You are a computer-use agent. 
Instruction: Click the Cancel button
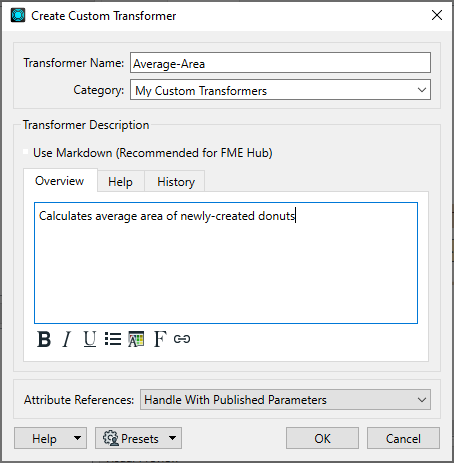pyautogui.click(x=403, y=438)
